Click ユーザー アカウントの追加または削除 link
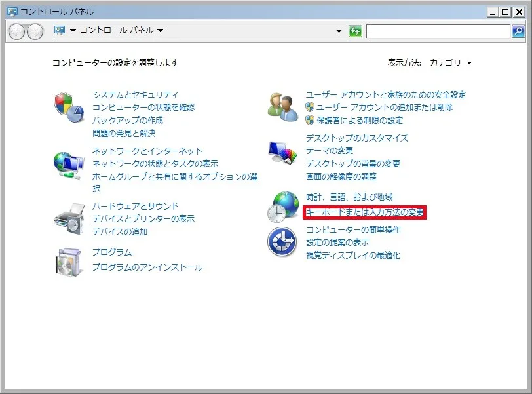This screenshot has width=532, height=394. pos(385,108)
